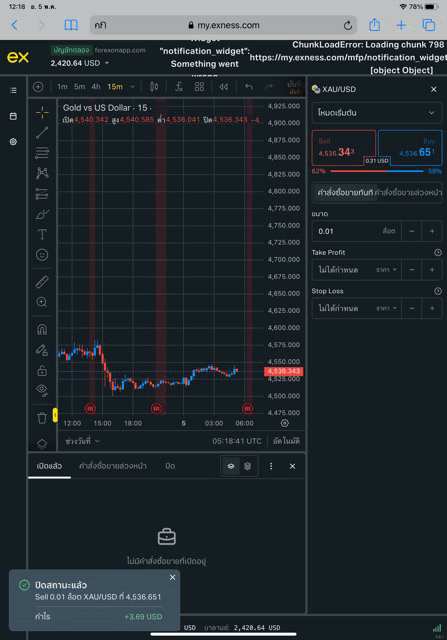Switch to the pending orders tab
This screenshot has height=640, width=447.
(x=113, y=466)
